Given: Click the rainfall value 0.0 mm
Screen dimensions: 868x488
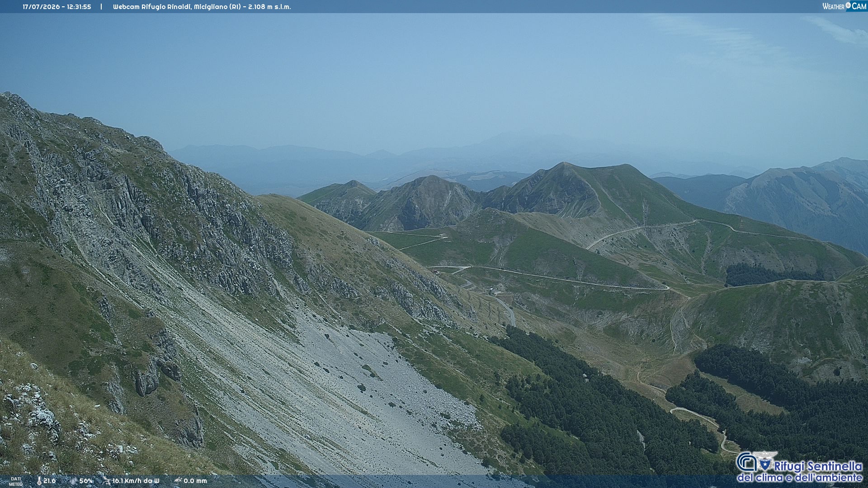Looking at the screenshot, I should 195,481.
